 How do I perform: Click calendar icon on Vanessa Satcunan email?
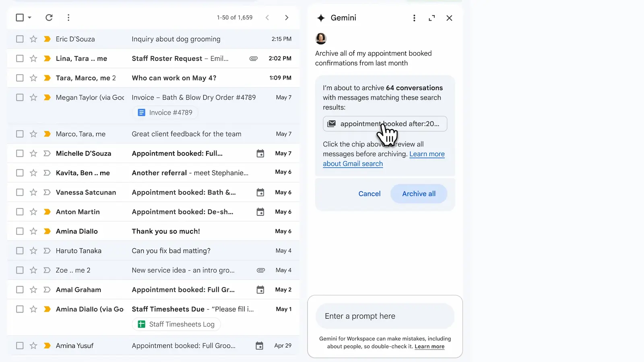point(260,192)
